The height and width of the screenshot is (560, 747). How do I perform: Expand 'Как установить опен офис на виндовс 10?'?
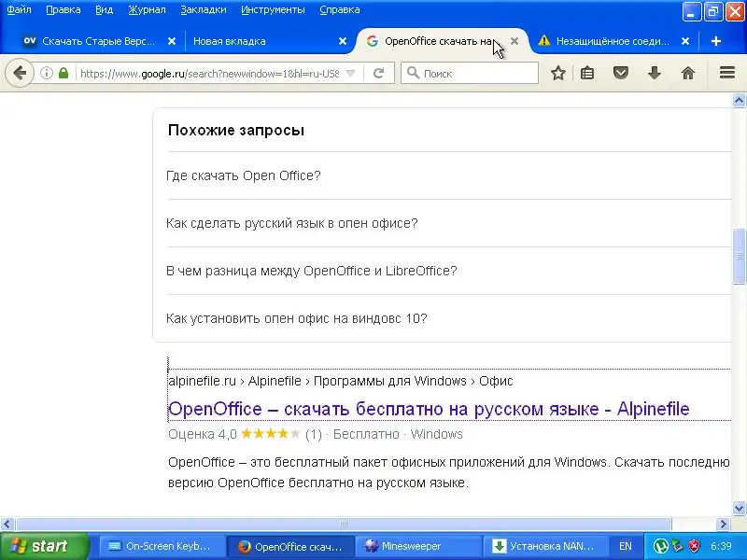449,318
